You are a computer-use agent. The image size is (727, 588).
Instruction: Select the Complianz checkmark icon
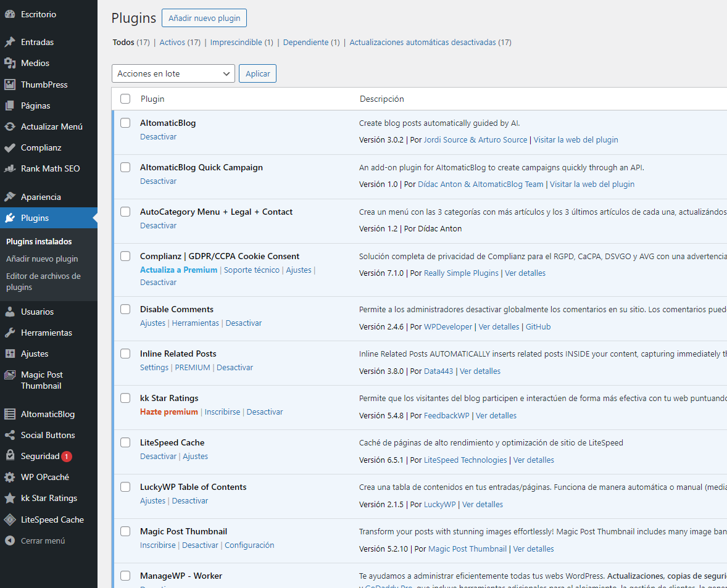10,147
